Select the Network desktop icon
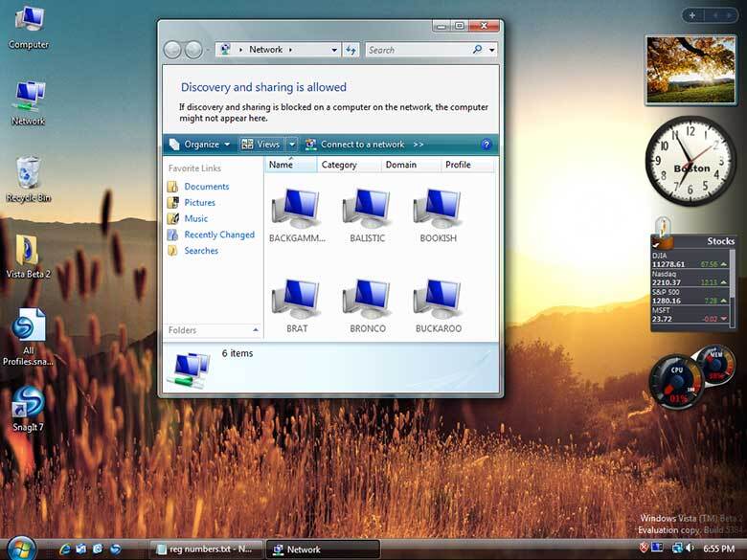This screenshot has width=747, height=560. coord(29,103)
